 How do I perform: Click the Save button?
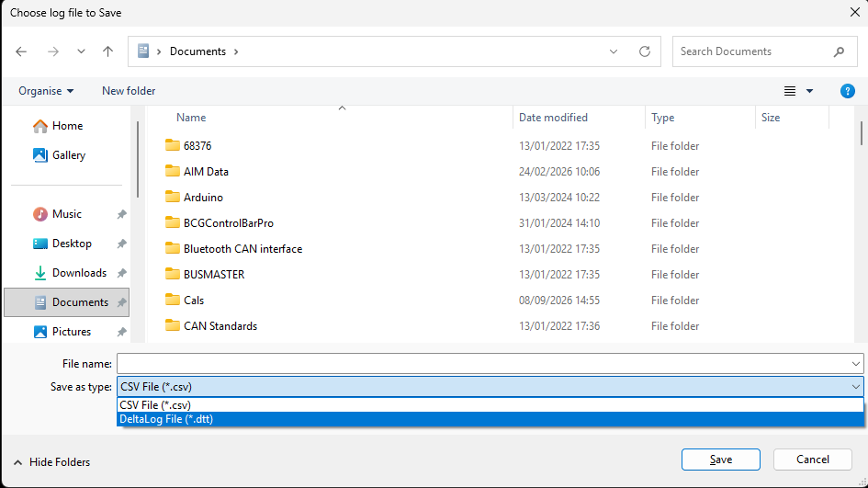(721, 460)
